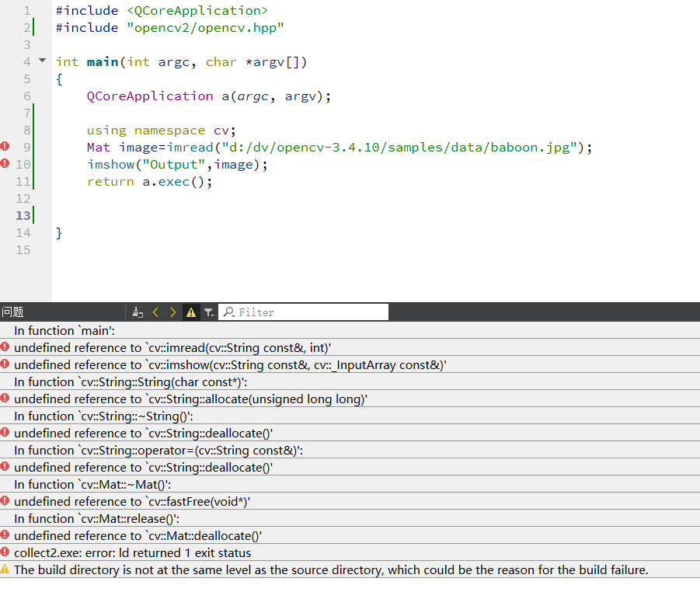Click 'In function cv::Mat::release()' row

click(x=350, y=519)
